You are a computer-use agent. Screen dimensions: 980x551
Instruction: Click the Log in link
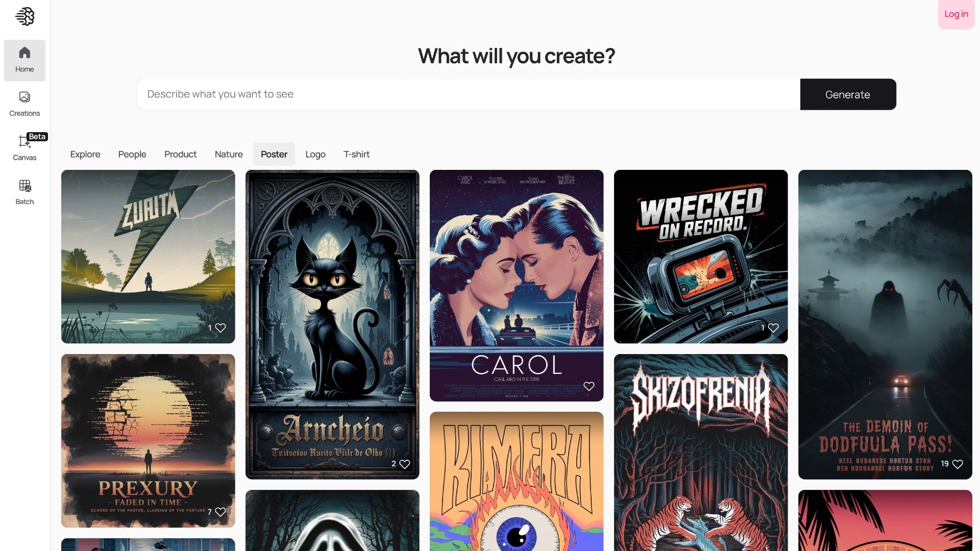click(x=955, y=14)
